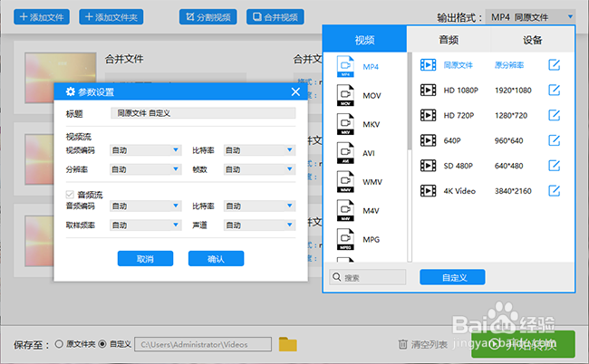Click the gear icon in 参数设置 title
Viewport: 589px width, 364px height.
pos(71,91)
